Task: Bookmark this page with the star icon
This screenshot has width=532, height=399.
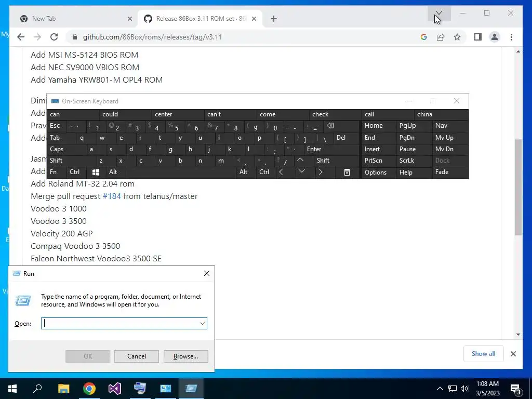Action: tap(457, 37)
